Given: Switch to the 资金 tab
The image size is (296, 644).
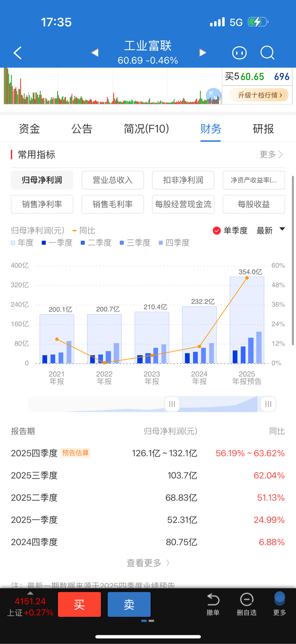Looking at the screenshot, I should pyautogui.click(x=29, y=128).
